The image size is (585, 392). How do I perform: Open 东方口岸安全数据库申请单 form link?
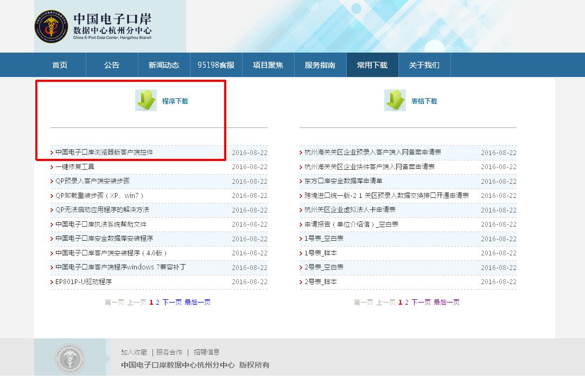(344, 181)
